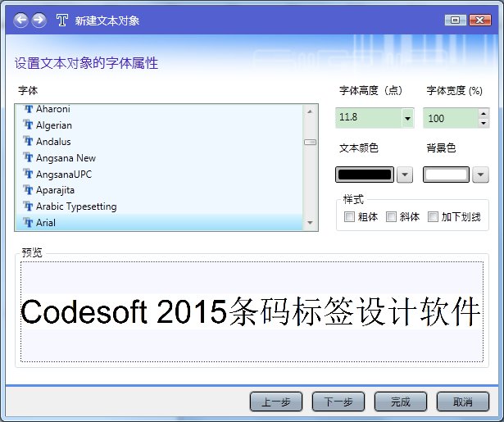The image size is (504, 422).
Task: Click the font list scrollbar down arrow
Action: pos(310,223)
